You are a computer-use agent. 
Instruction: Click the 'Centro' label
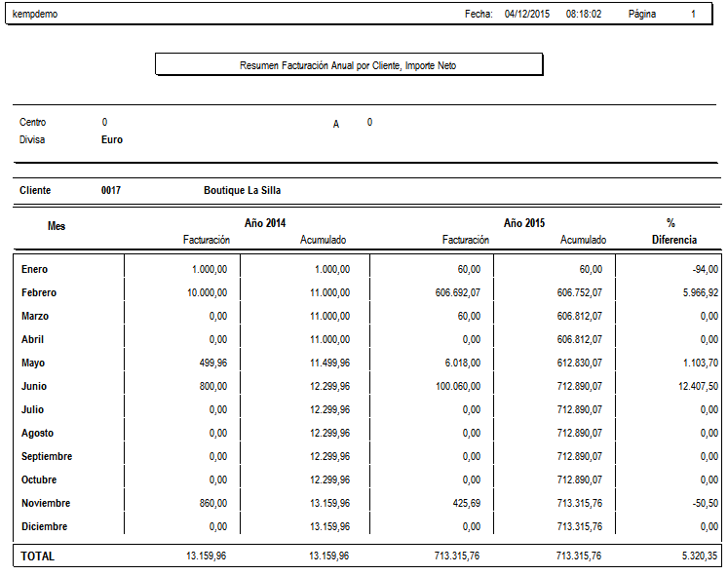[x=32, y=122]
